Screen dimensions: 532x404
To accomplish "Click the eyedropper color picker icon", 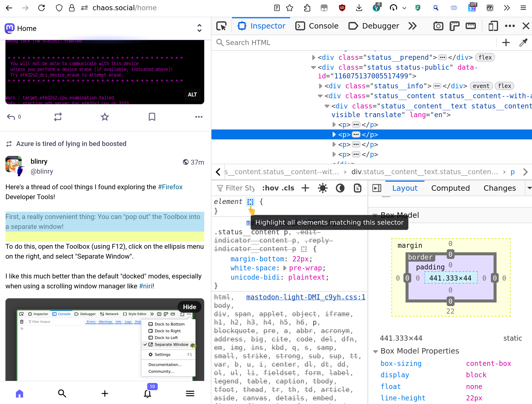I will click(x=523, y=43).
